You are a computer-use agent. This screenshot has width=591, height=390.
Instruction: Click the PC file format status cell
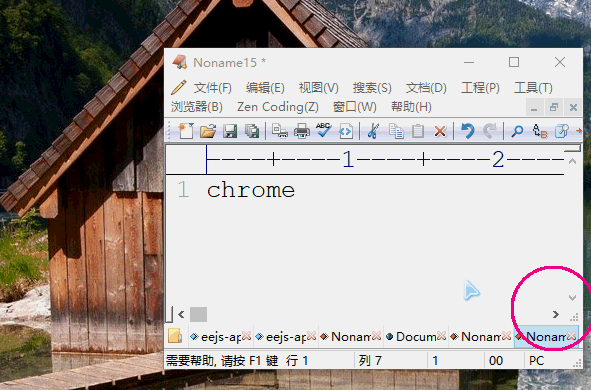tap(536, 361)
